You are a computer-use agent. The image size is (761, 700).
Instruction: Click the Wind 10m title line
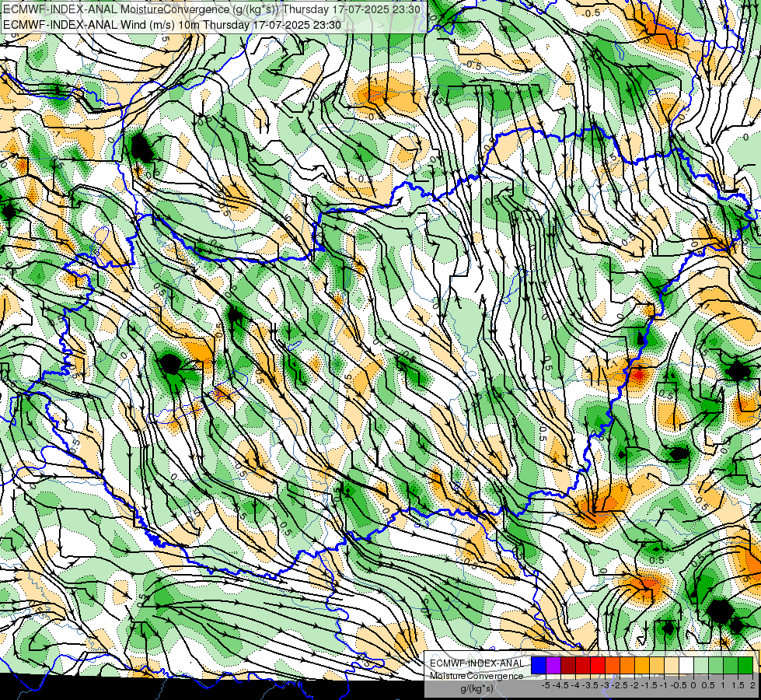click(172, 24)
